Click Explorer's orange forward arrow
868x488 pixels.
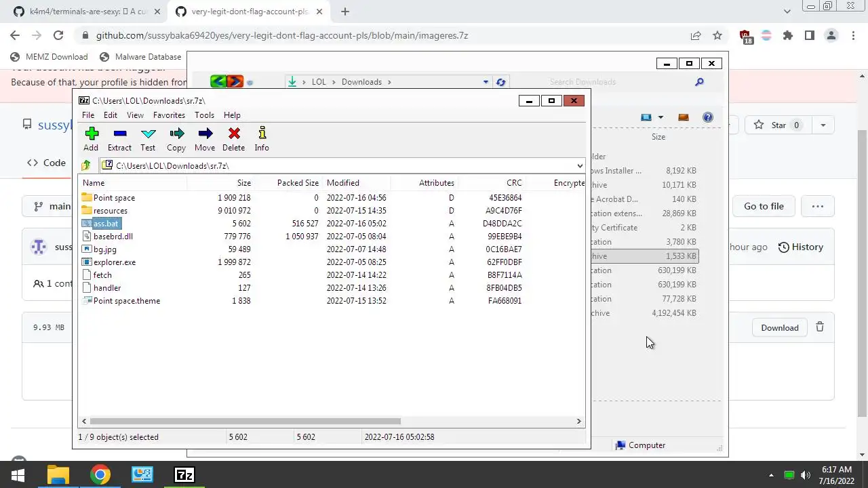coord(235,82)
